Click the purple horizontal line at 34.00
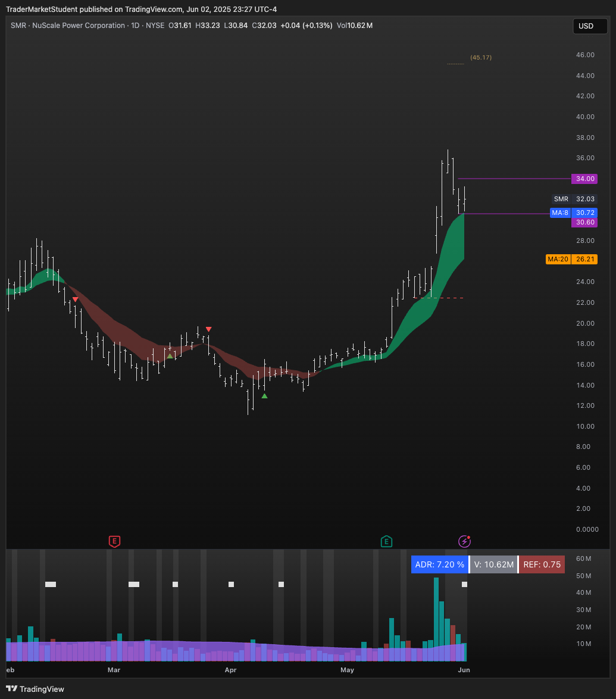This screenshot has width=616, height=699. point(514,179)
